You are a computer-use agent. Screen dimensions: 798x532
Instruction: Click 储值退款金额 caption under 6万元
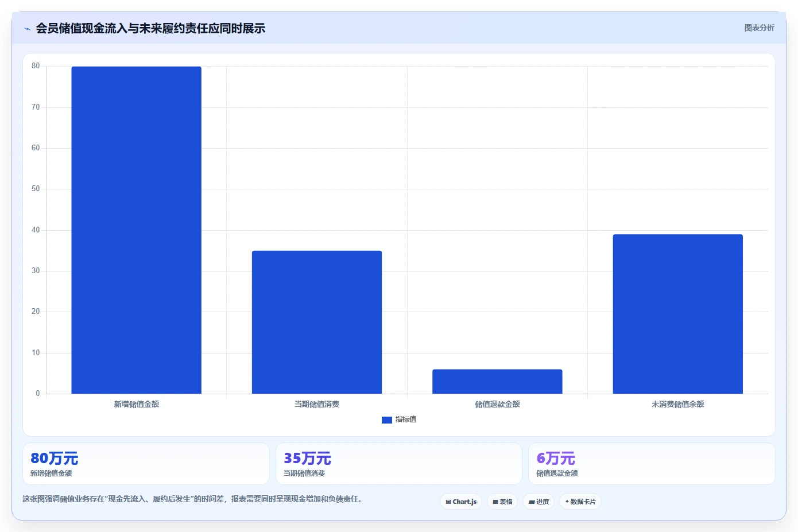557,473
